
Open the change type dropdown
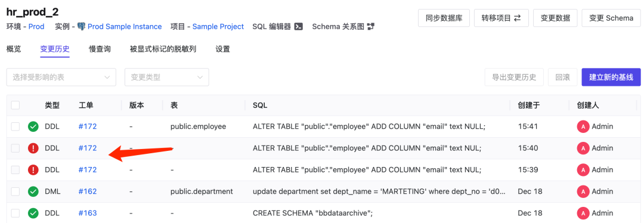(x=167, y=77)
